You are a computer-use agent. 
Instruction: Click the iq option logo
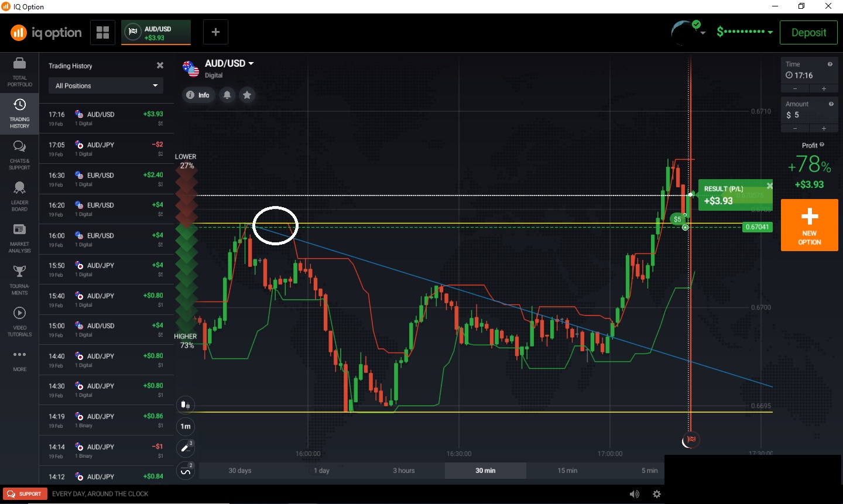(x=46, y=33)
